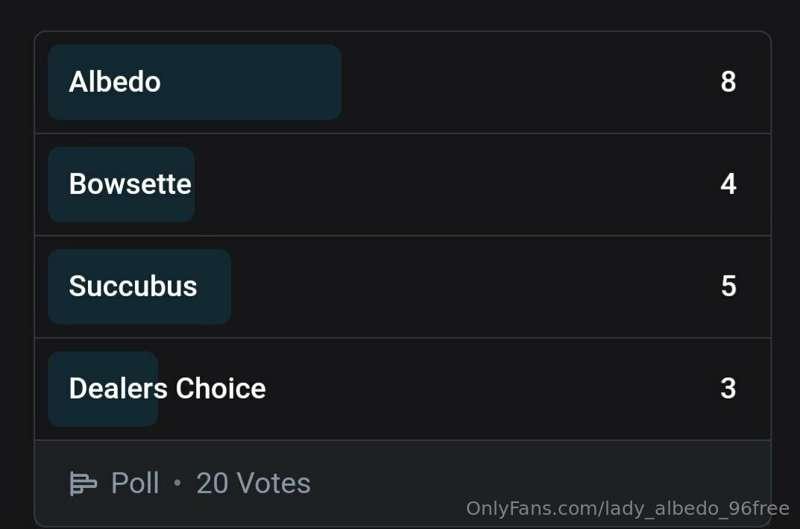Click the Dealers Choice vote count 3
Screen dimensions: 800x529
pos(728,388)
